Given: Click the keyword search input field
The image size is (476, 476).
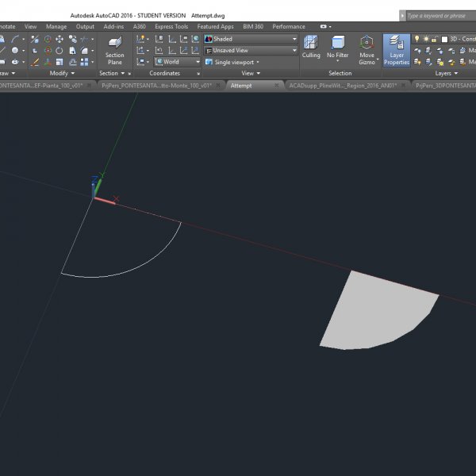Looking at the screenshot, I should tap(439, 15).
